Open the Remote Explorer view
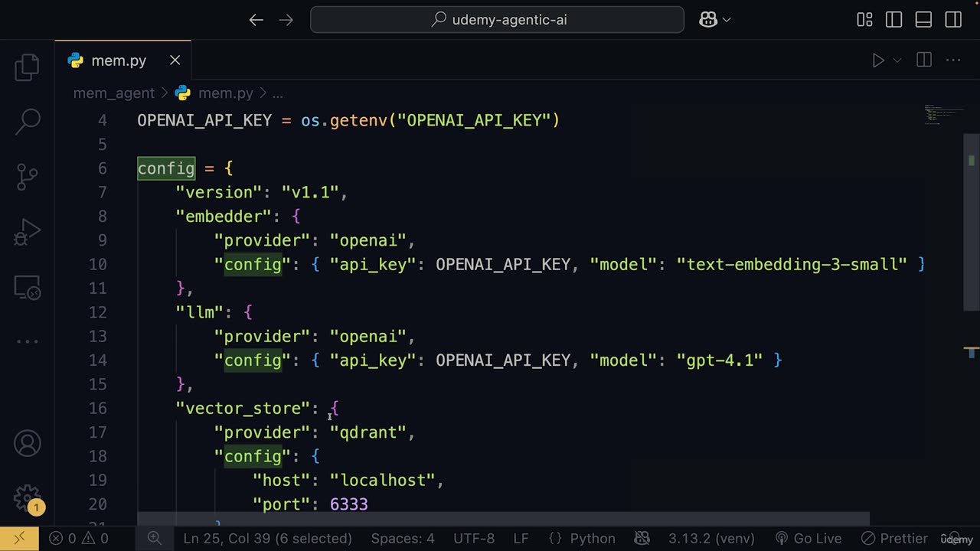 coord(27,287)
